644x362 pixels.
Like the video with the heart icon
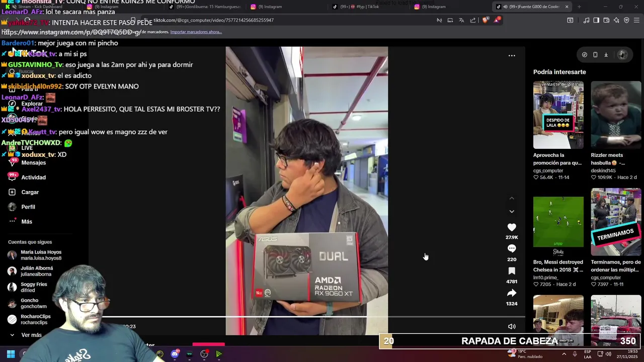(x=512, y=227)
